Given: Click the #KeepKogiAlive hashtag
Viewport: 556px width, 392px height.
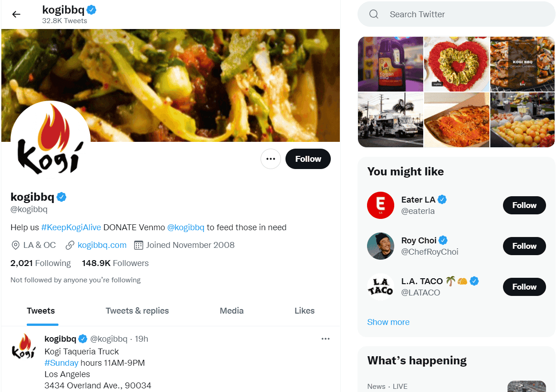Looking at the screenshot, I should tap(71, 227).
